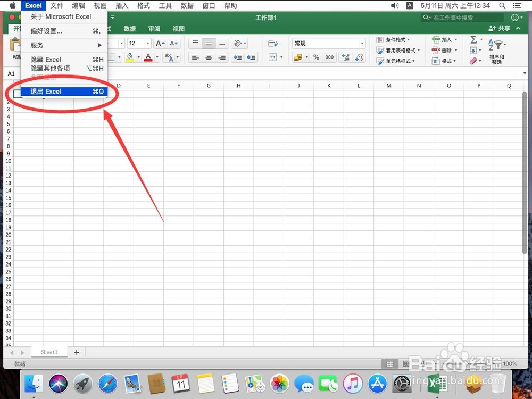Center text horizontally

click(209, 57)
